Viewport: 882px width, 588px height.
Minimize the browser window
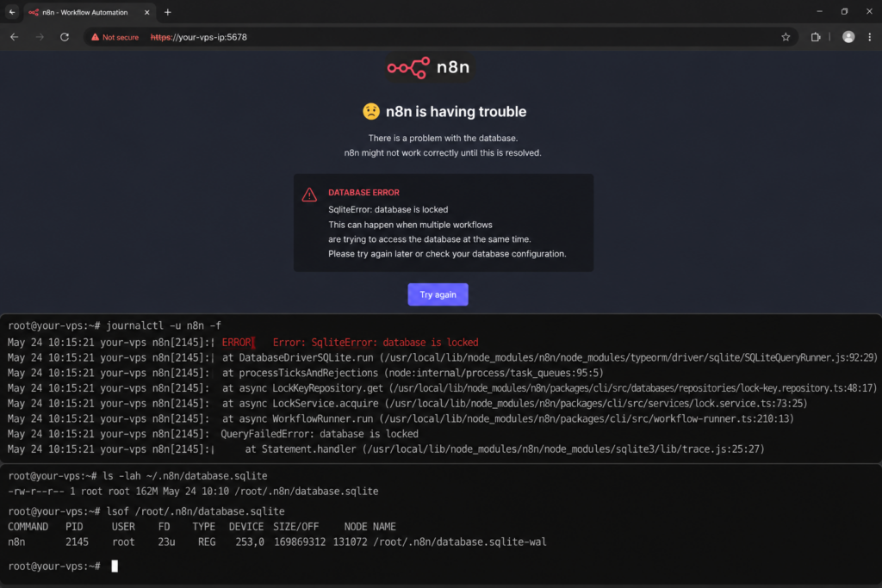(x=820, y=12)
